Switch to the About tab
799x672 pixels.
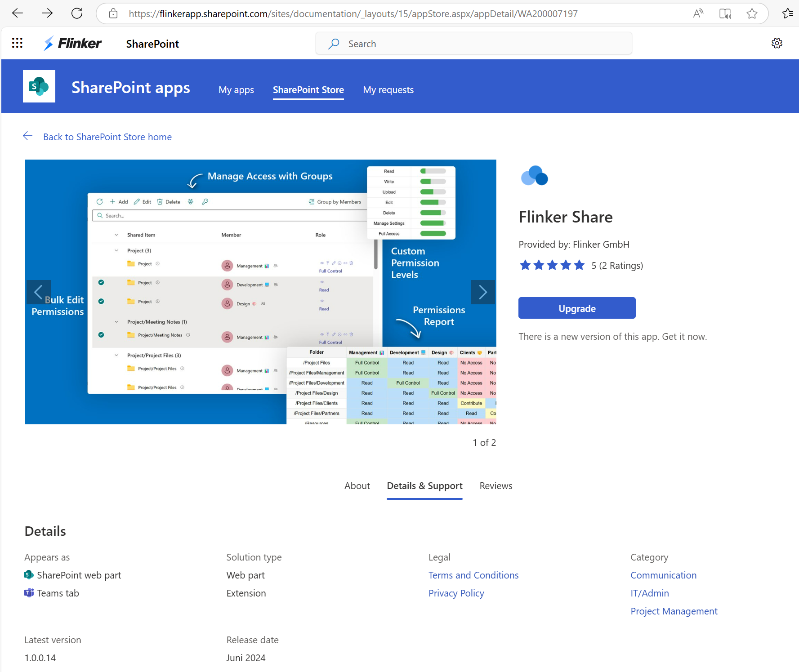(x=357, y=485)
